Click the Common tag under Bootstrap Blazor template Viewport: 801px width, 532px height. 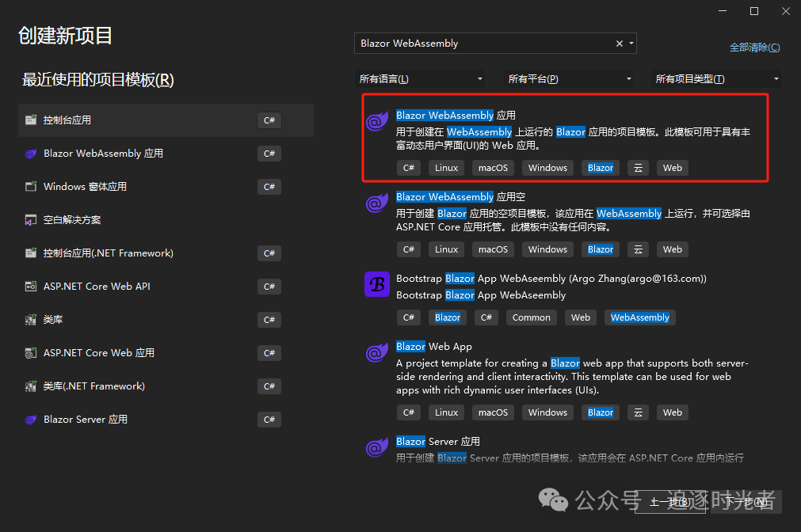(x=532, y=317)
